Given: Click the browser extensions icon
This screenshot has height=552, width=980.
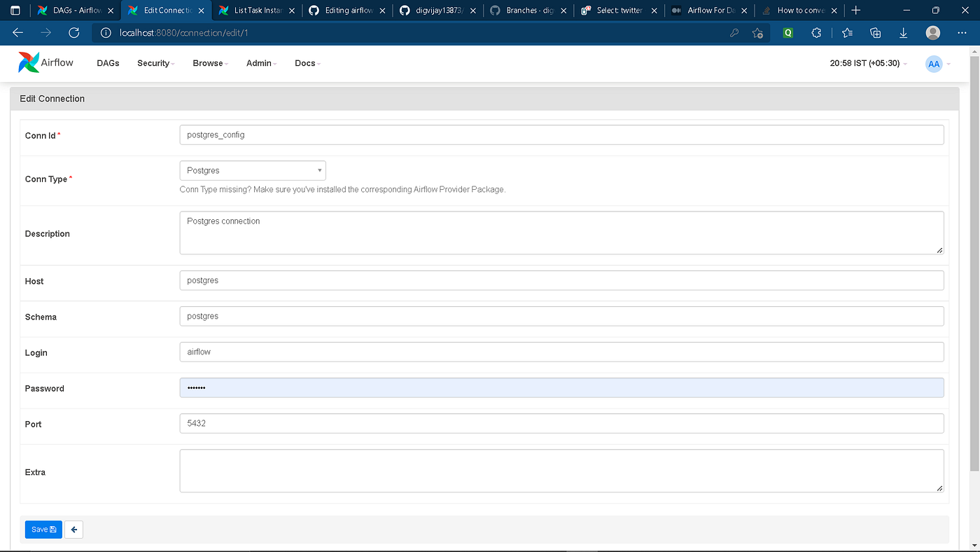Looking at the screenshot, I should coord(816,32).
